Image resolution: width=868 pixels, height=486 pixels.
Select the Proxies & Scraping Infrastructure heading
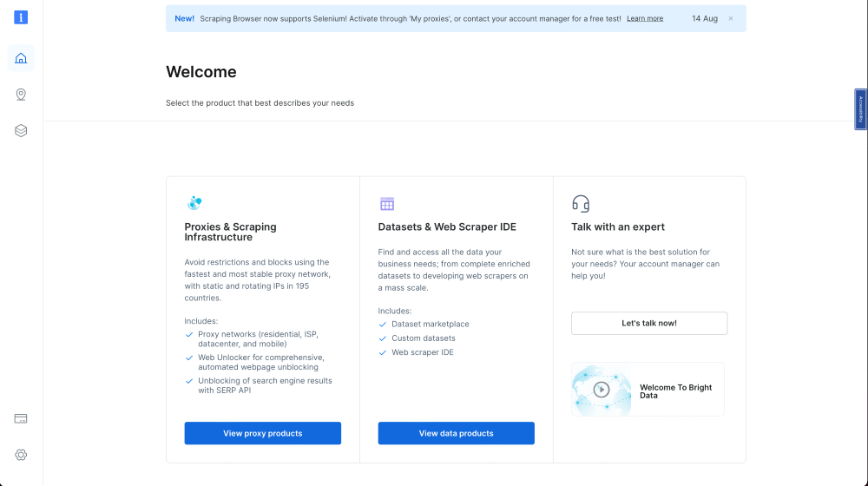pyautogui.click(x=230, y=232)
